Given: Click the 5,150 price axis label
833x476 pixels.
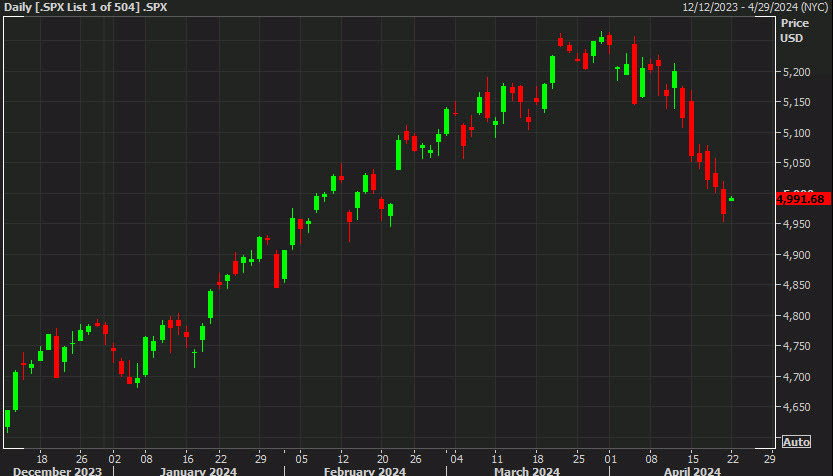Looking at the screenshot, I should [796, 102].
